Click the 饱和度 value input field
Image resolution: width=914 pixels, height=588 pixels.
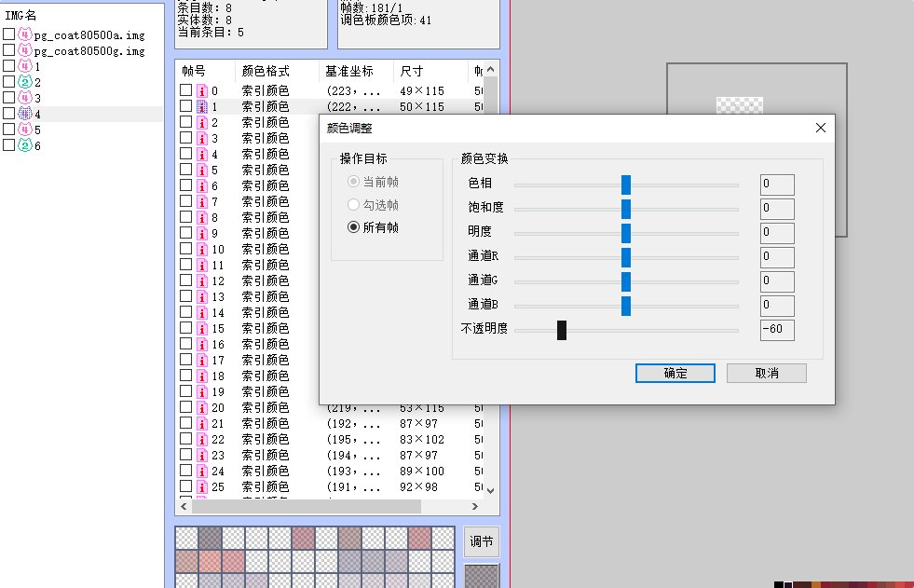777,210
